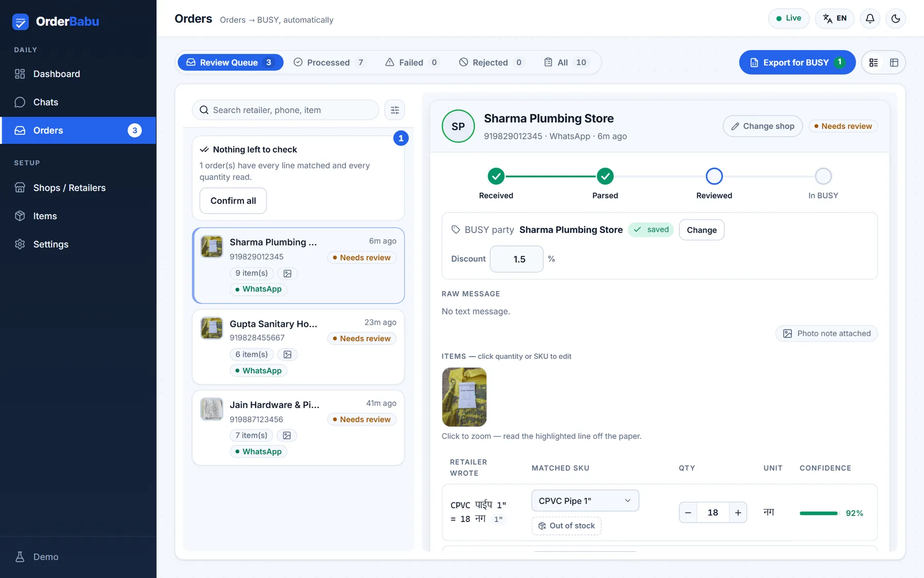Viewport: 924px width, 578px height.
Task: Click the Demo flask icon
Action: (20, 557)
